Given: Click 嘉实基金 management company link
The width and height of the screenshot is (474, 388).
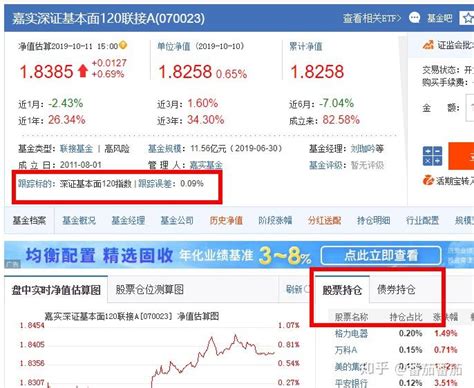Looking at the screenshot, I should click(206, 165).
